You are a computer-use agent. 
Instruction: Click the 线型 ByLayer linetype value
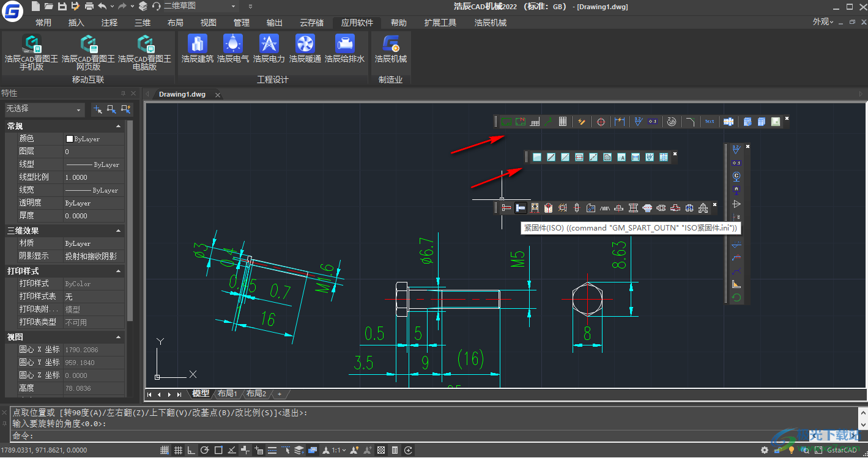94,164
